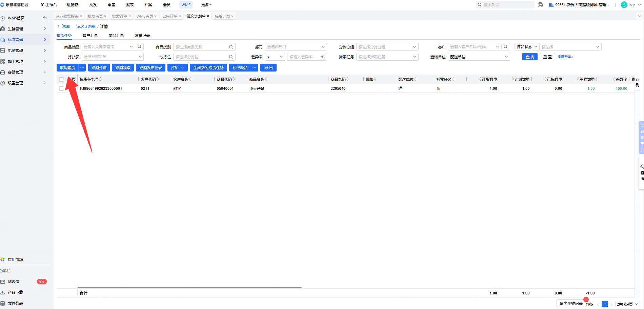Viewport: 644px width, 309px height.
Task: Click the 应用市场 icon in sidebar
Action: pos(3,260)
